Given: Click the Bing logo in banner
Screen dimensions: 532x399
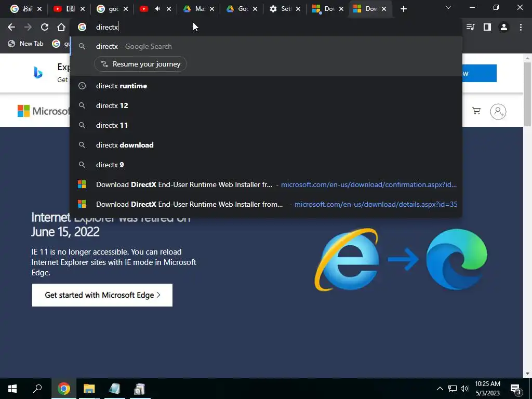Looking at the screenshot, I should (38, 72).
